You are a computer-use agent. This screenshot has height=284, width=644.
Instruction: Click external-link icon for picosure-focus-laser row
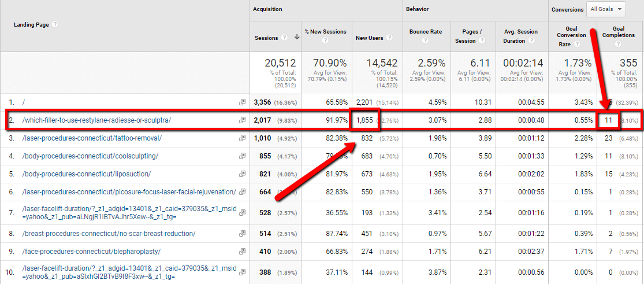pos(243,192)
